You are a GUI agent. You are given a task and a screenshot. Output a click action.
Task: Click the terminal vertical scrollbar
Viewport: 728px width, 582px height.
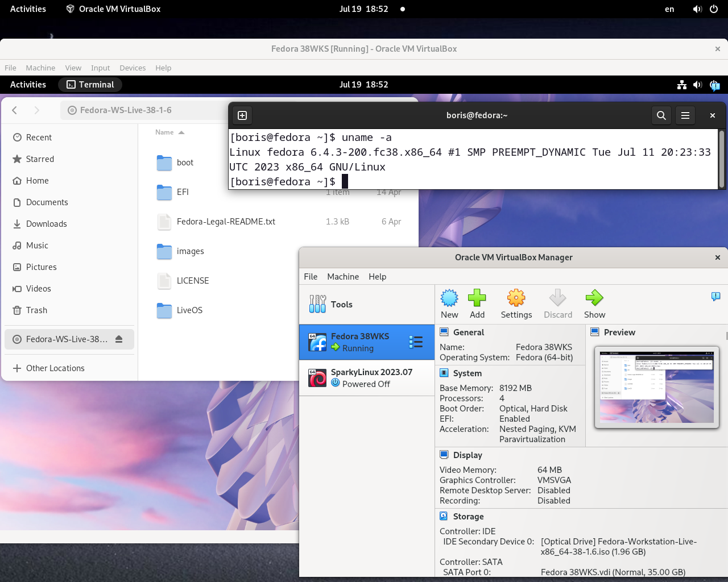coord(721,159)
